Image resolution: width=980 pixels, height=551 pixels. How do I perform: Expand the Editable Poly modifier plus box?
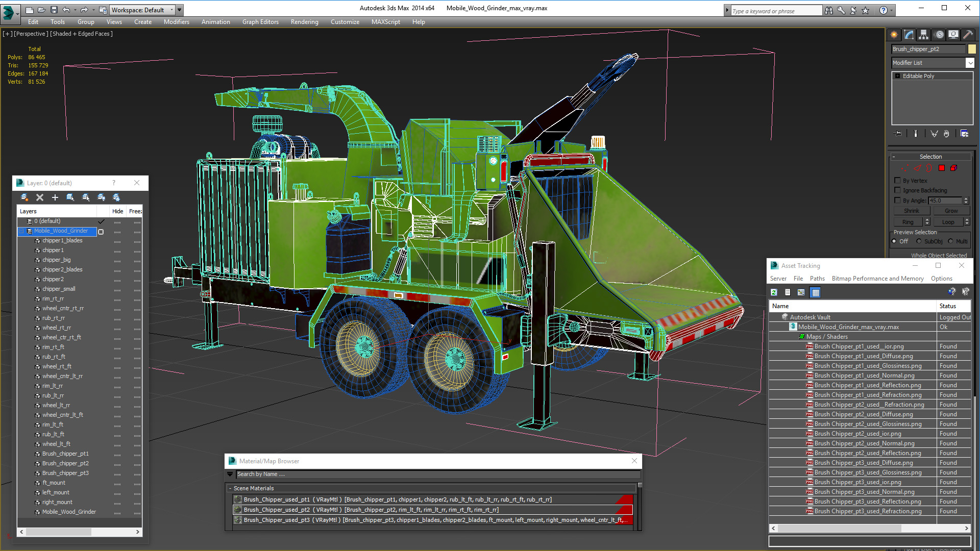pyautogui.click(x=898, y=76)
